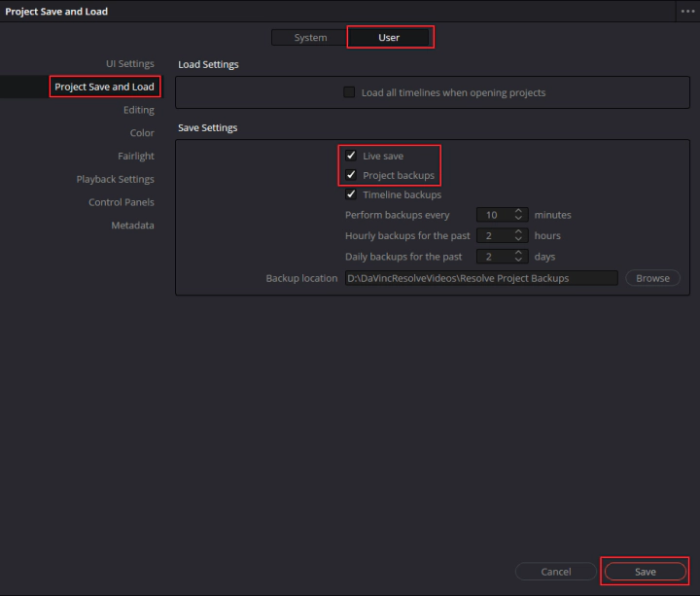This screenshot has width=700, height=596.
Task: Click the Backup location path field
Action: click(481, 278)
